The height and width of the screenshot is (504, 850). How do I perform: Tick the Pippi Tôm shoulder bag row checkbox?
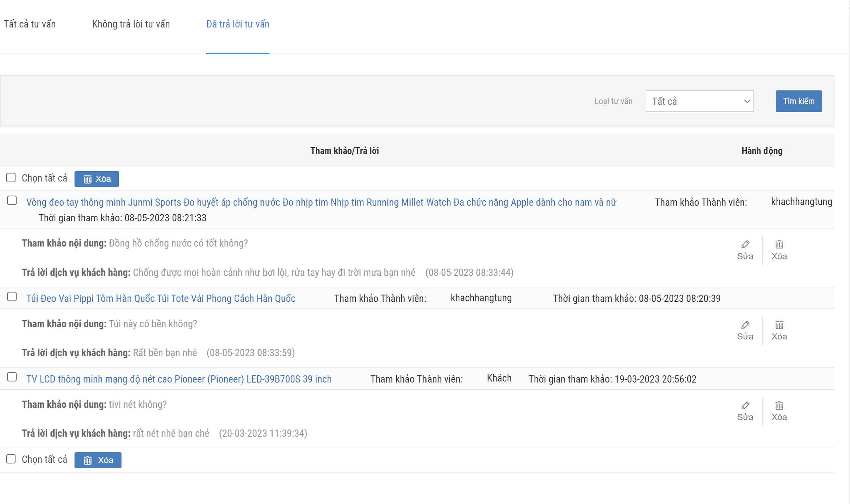[12, 297]
